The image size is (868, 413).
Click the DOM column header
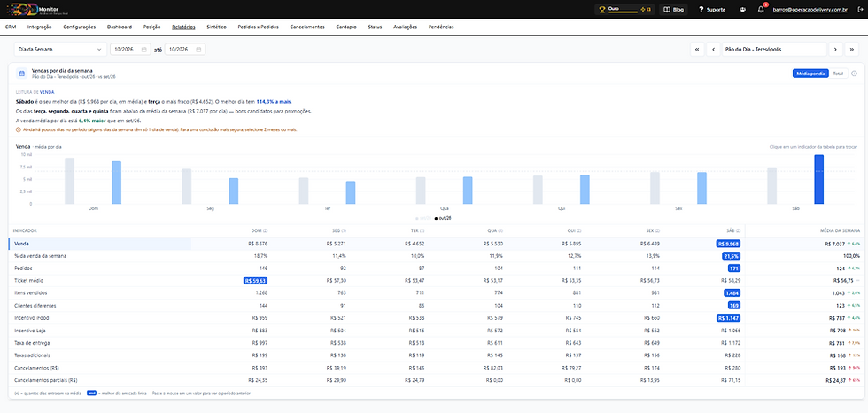coord(260,230)
